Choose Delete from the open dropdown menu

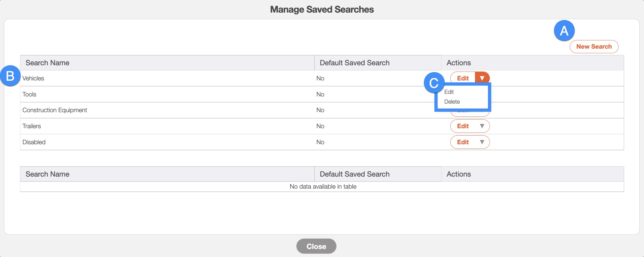[x=452, y=102]
